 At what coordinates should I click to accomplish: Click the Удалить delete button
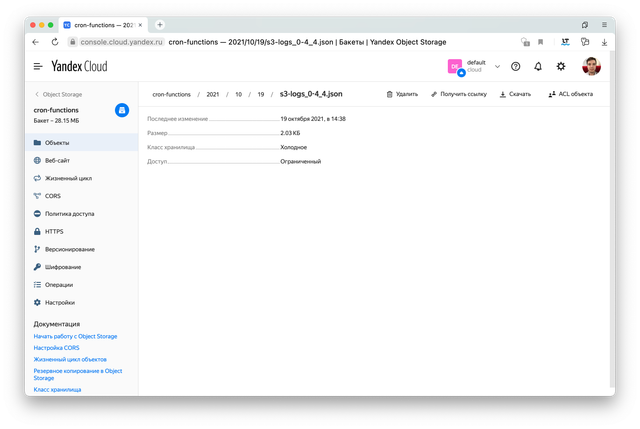[402, 94]
